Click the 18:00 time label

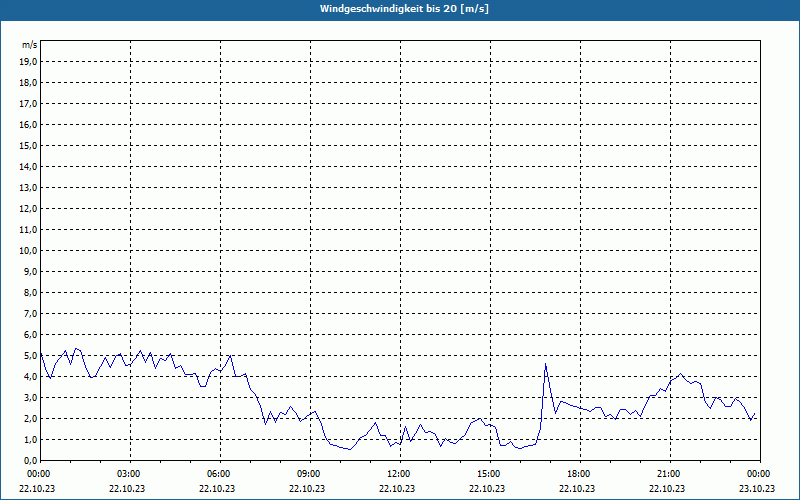click(581, 474)
